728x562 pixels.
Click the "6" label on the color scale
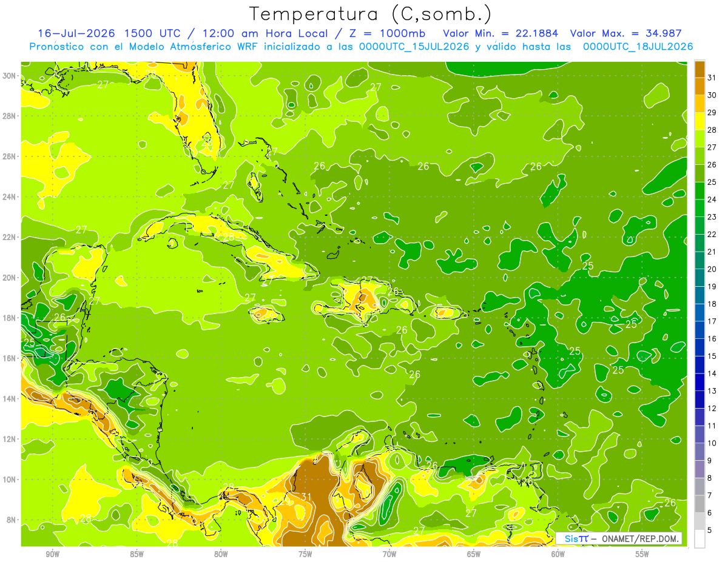point(710,513)
